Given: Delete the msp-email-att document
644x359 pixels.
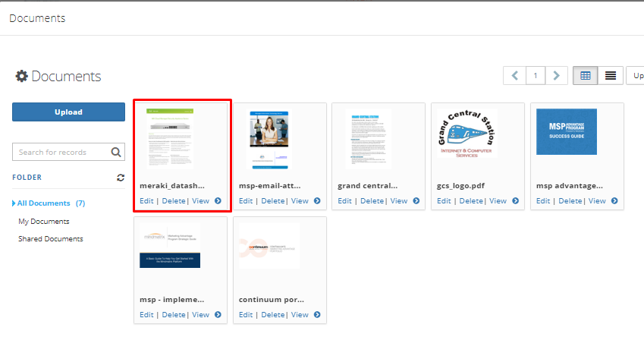Looking at the screenshot, I should tap(273, 201).
